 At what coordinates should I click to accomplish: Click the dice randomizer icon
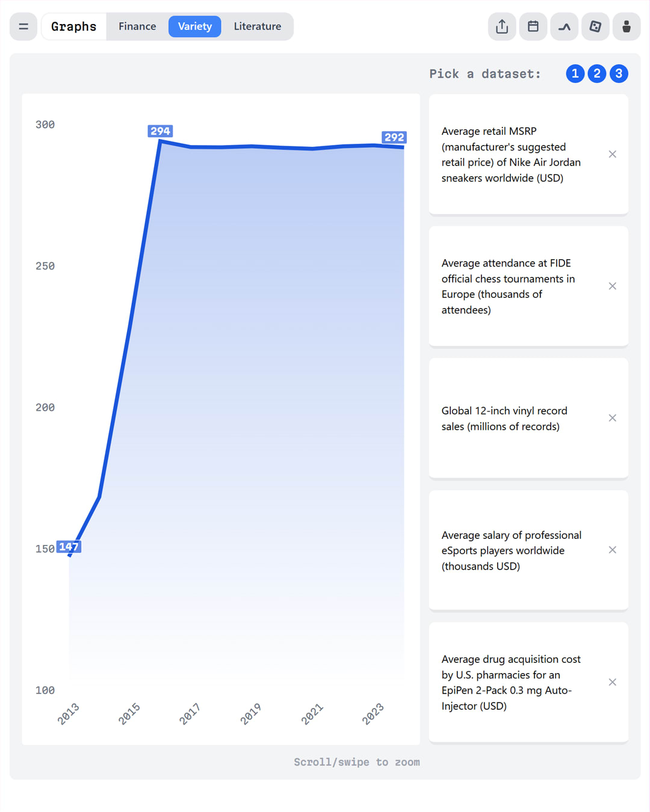pos(595,26)
